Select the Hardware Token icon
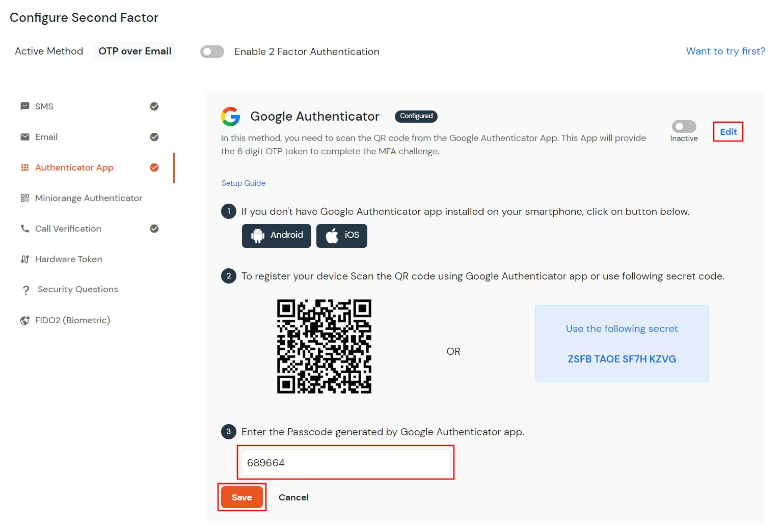This screenshot has width=781, height=532. tap(24, 259)
